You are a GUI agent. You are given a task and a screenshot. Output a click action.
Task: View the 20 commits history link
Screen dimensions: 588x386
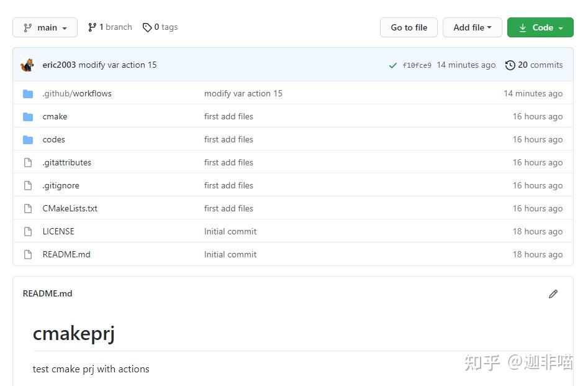pyautogui.click(x=540, y=65)
